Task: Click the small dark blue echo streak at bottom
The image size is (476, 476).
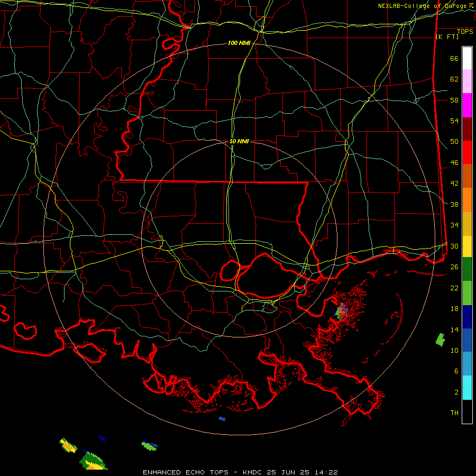Action: pos(102,438)
